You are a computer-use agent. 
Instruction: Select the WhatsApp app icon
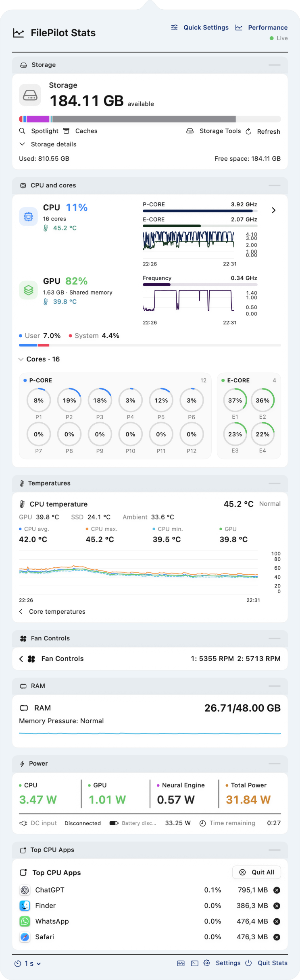25,922
